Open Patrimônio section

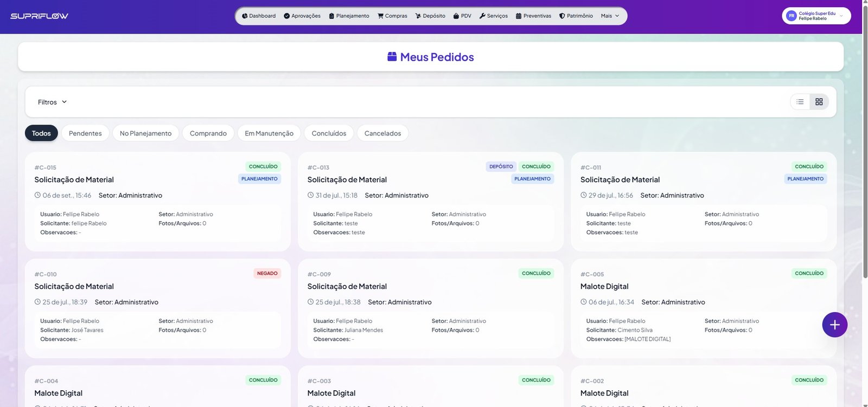[576, 16]
